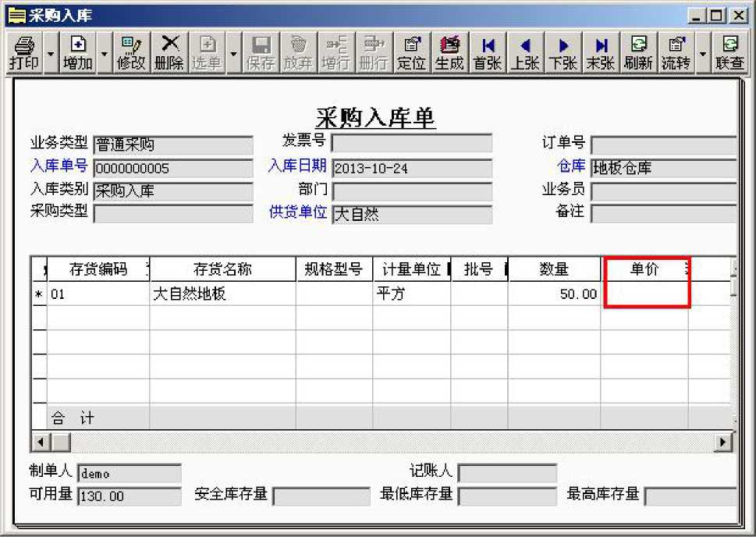The image size is (756, 537).
Task: Click the 存货名称 column header
Action: (x=223, y=269)
